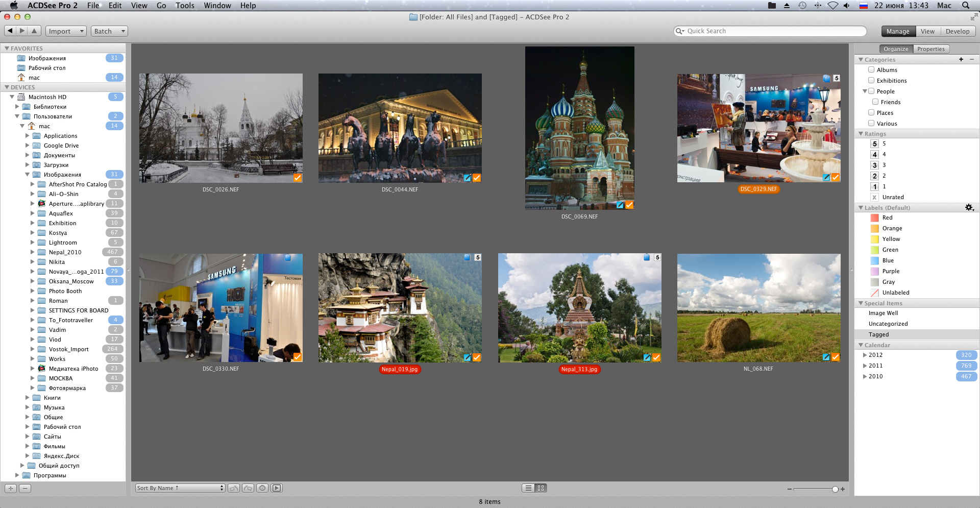Collapse the People category
The width and height of the screenshot is (980, 508).
865,91
